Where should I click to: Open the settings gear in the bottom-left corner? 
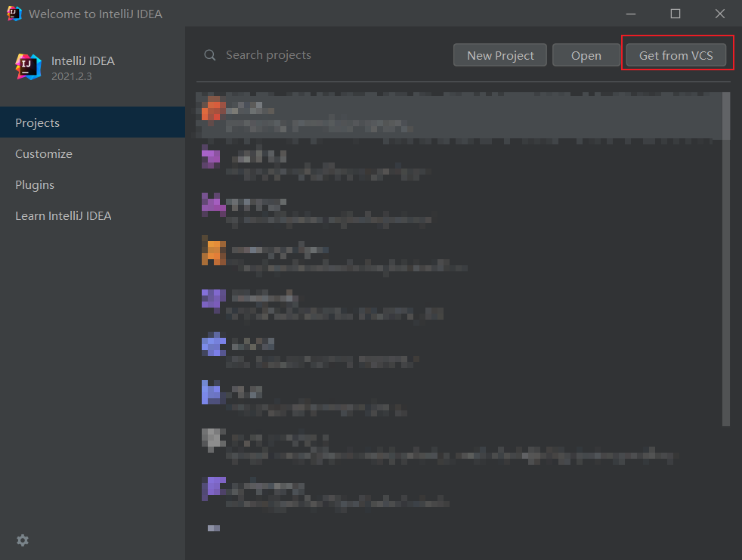point(23,540)
